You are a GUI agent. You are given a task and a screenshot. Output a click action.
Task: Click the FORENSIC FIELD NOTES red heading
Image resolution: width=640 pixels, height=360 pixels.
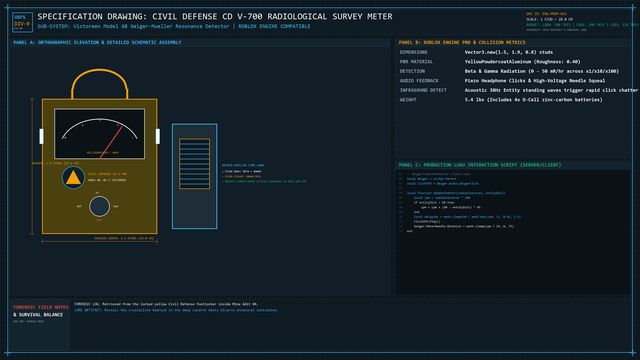pyautogui.click(x=41, y=307)
